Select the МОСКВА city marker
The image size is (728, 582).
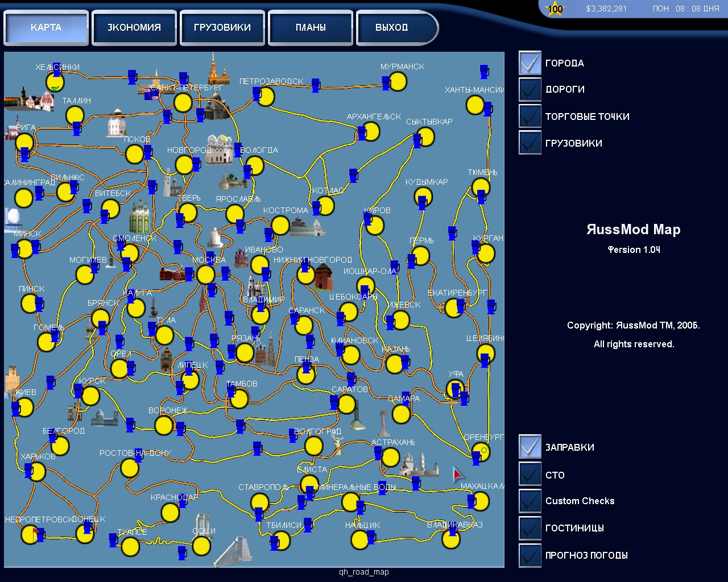206,275
